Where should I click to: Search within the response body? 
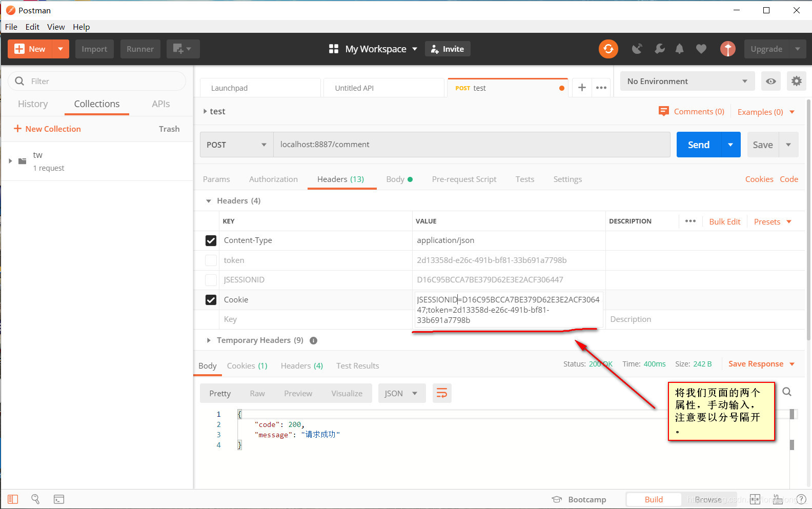click(787, 392)
